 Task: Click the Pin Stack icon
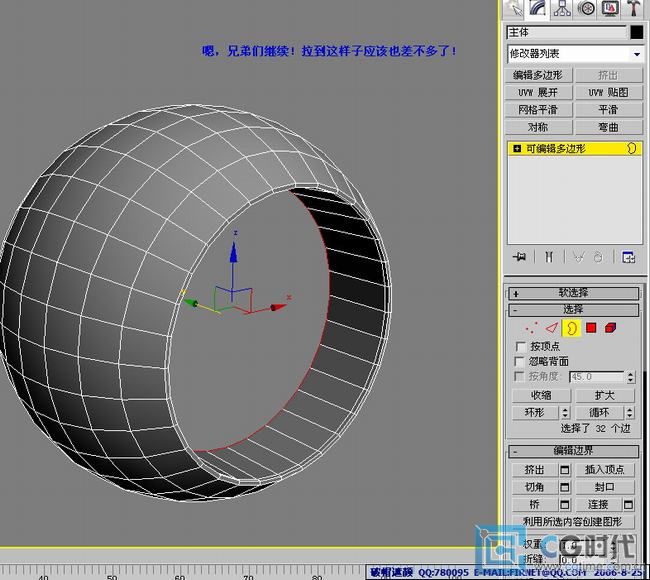click(x=519, y=257)
